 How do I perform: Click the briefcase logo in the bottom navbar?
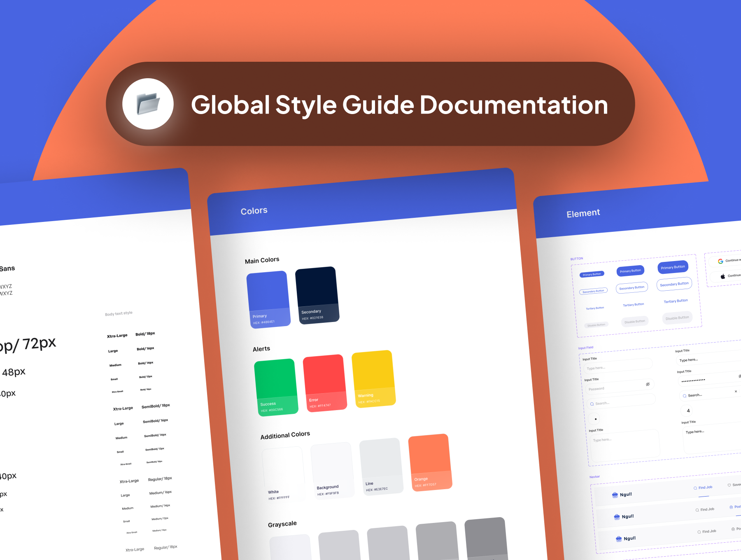point(619,539)
